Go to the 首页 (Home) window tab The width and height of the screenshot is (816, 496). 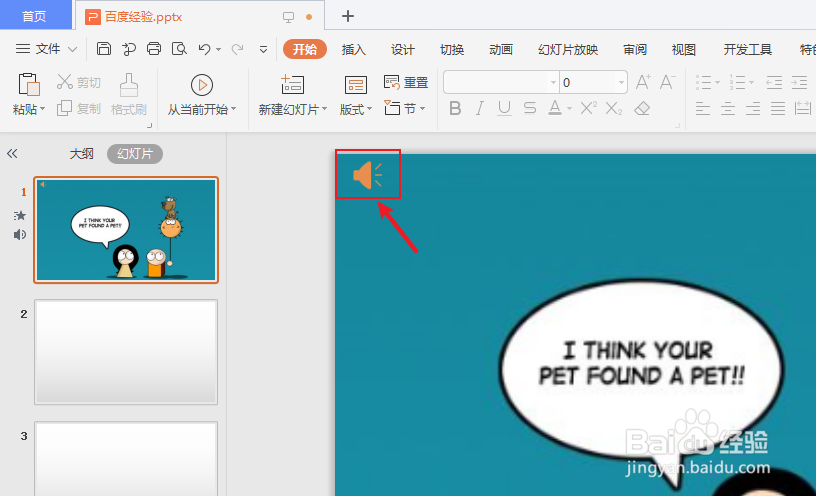(35, 15)
